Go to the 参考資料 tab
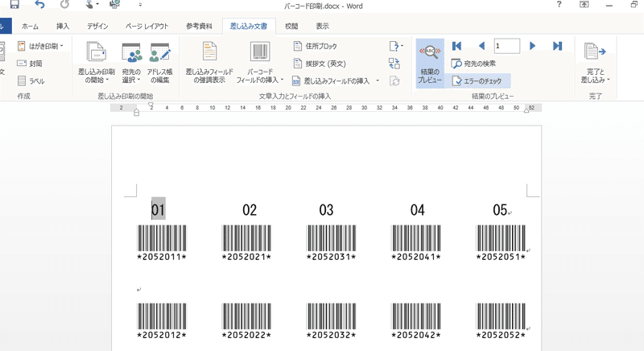644x351 pixels. click(x=199, y=27)
